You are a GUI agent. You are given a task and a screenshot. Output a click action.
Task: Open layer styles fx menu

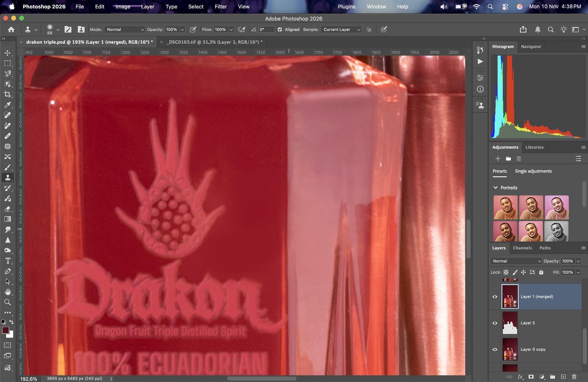520,377
